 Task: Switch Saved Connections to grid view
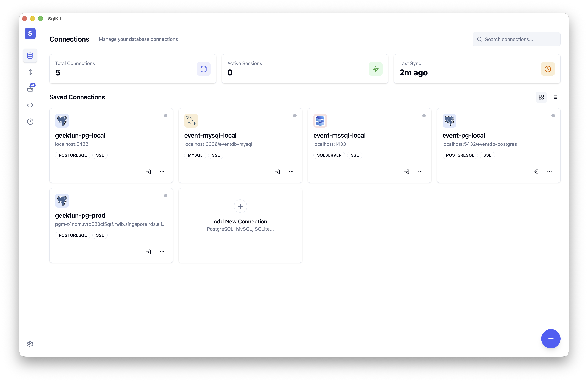click(x=541, y=97)
